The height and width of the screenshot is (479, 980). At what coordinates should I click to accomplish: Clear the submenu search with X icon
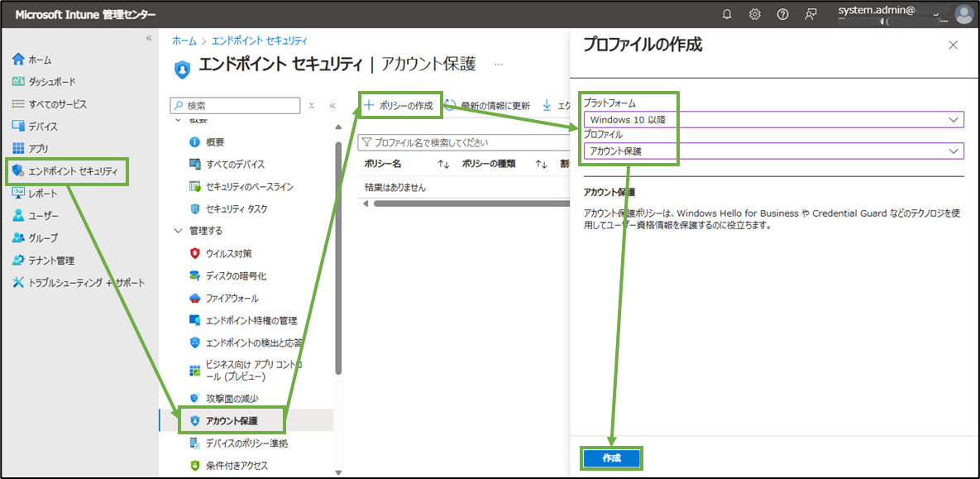(311, 106)
